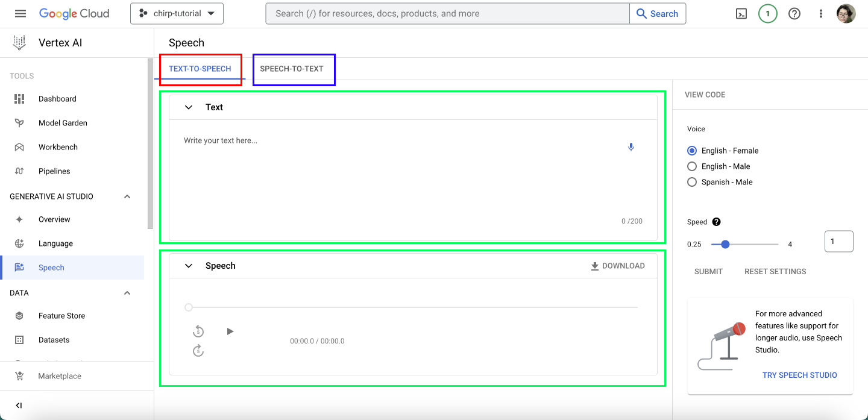The image size is (868, 420).
Task: Open the three-dot settings menu
Action: point(821,13)
